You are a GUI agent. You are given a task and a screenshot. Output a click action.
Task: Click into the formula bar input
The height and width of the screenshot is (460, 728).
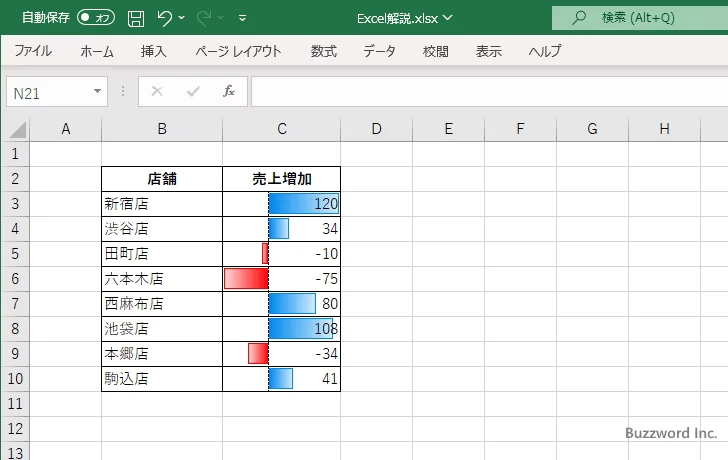tap(489, 91)
